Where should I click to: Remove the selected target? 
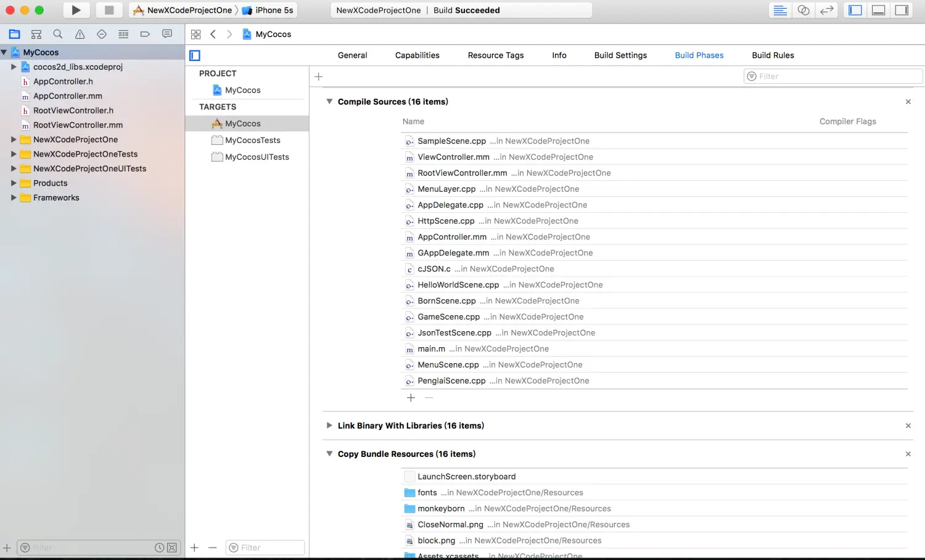click(213, 548)
